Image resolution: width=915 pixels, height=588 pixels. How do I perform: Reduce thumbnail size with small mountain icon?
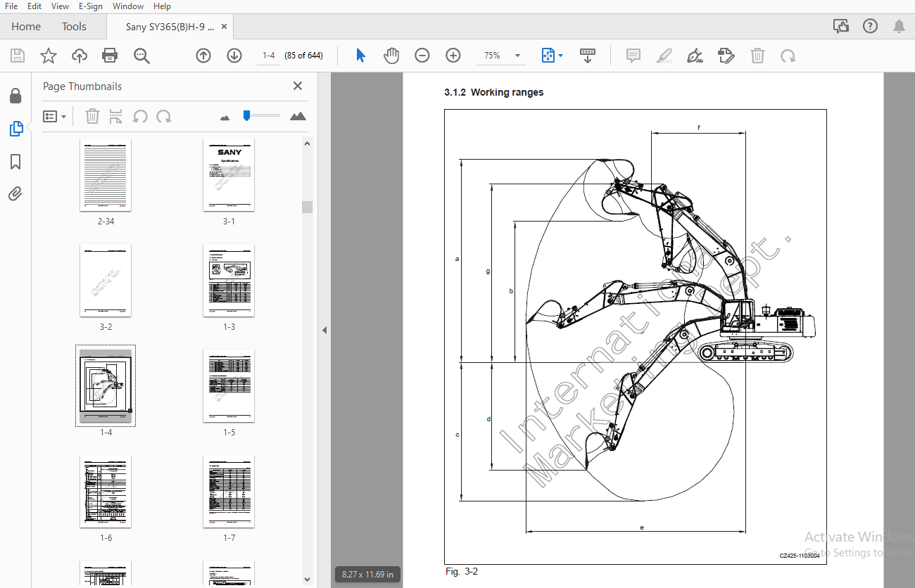click(x=225, y=117)
